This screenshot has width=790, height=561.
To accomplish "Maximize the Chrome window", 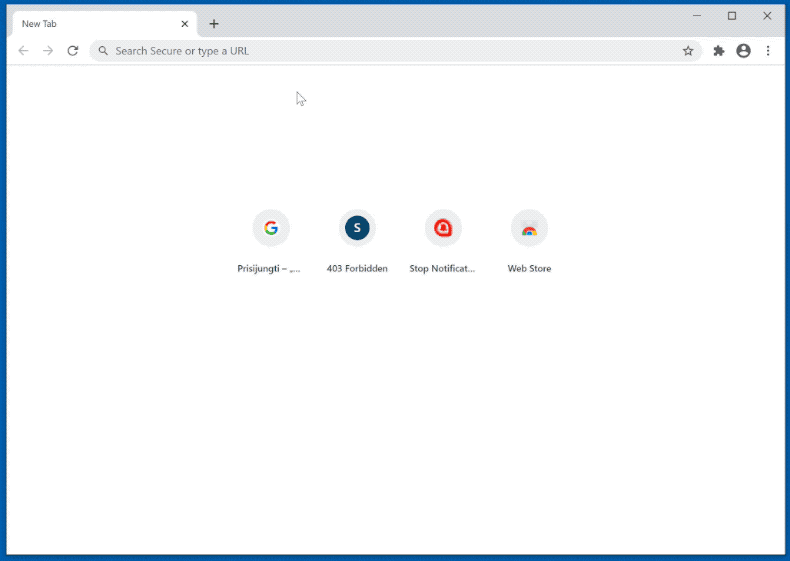I will [732, 16].
